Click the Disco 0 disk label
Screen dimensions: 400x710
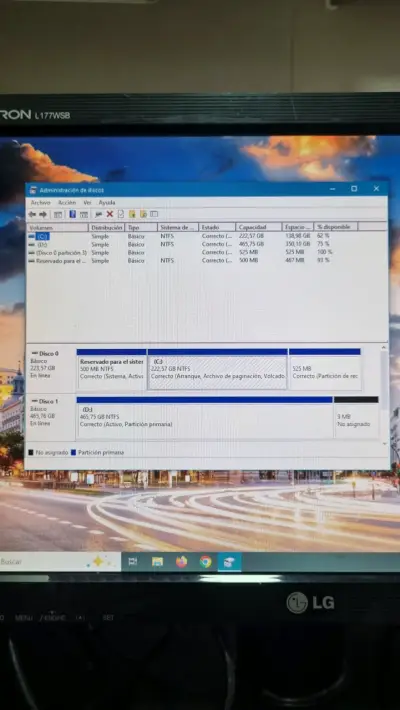tap(48, 353)
